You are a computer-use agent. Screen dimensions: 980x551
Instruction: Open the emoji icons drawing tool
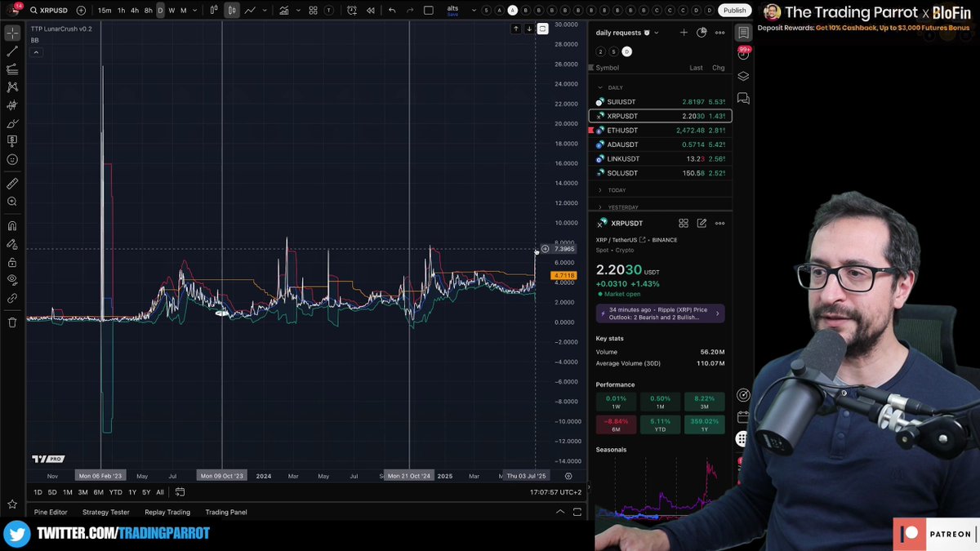pyautogui.click(x=12, y=160)
